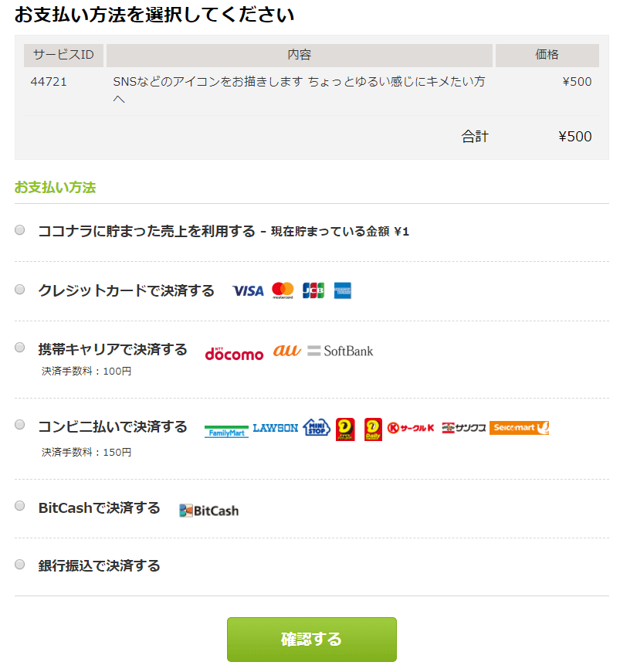Screen dimensions: 620x672
Task: Click the service description starting "SNSなどのアイコン"
Action: (x=299, y=90)
